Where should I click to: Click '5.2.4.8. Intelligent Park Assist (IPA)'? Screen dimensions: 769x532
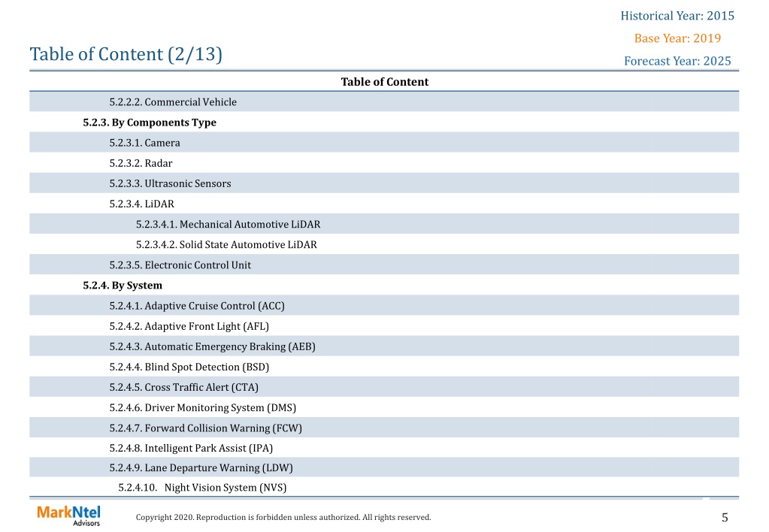coord(191,448)
